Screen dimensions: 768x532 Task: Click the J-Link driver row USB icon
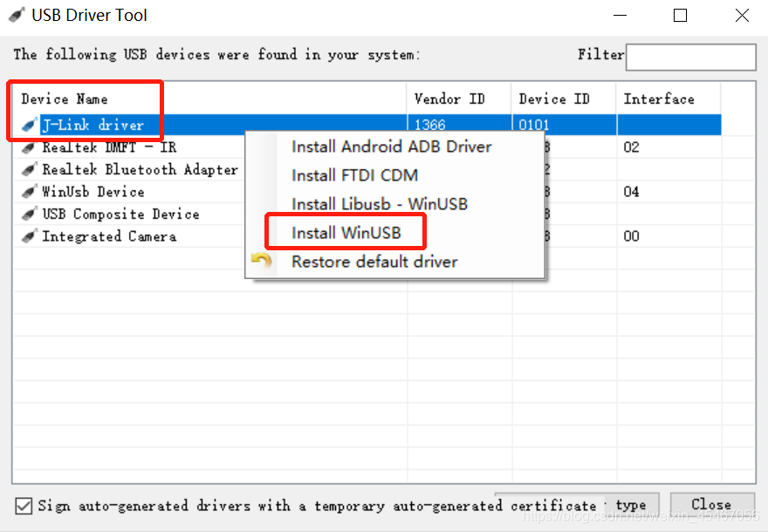[x=30, y=126]
